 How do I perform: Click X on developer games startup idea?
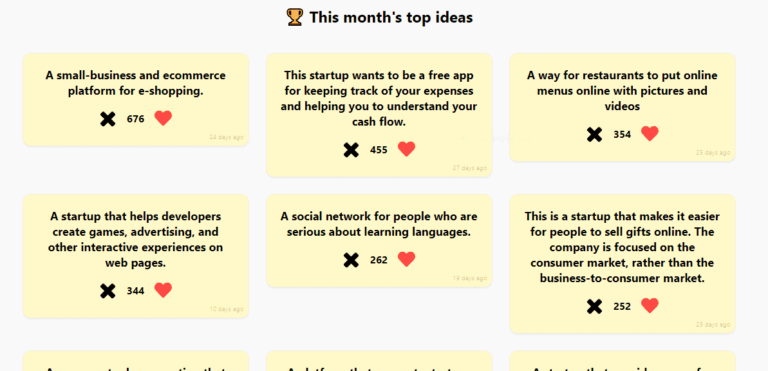(108, 291)
